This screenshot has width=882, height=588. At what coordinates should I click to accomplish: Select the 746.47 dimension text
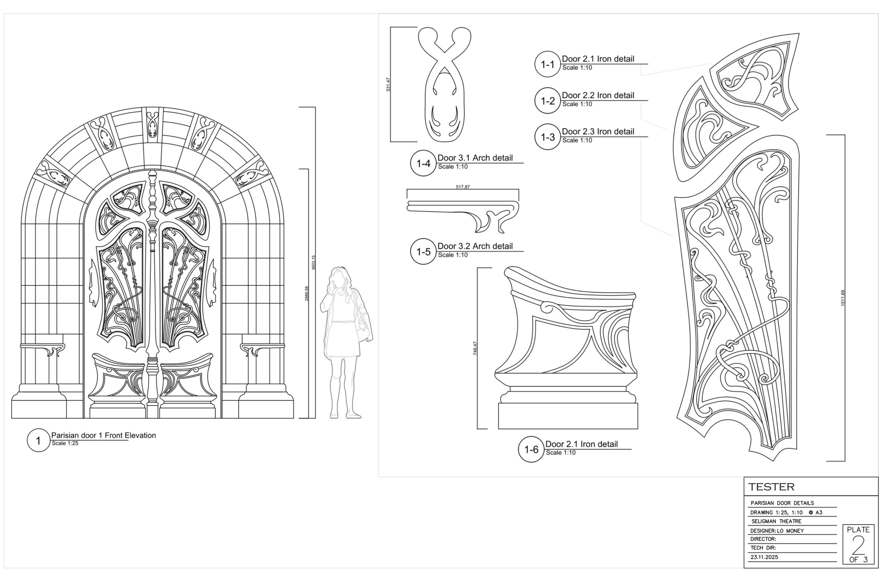point(475,348)
